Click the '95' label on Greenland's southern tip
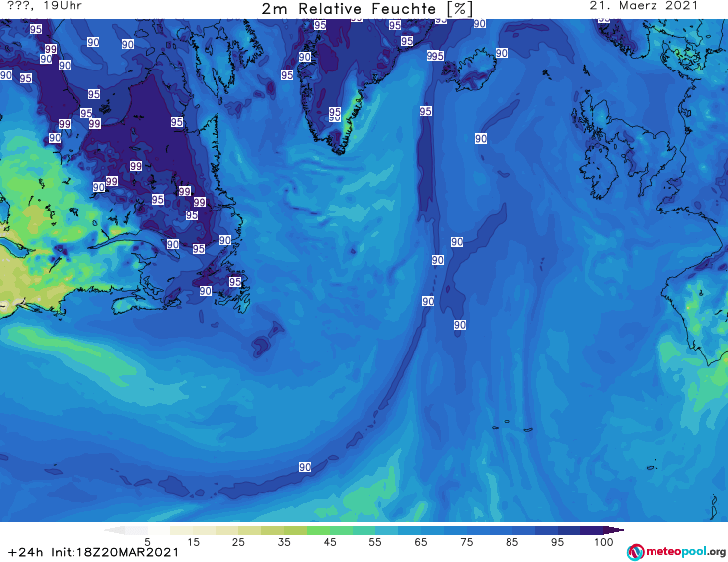728x562 pixels. click(x=335, y=113)
